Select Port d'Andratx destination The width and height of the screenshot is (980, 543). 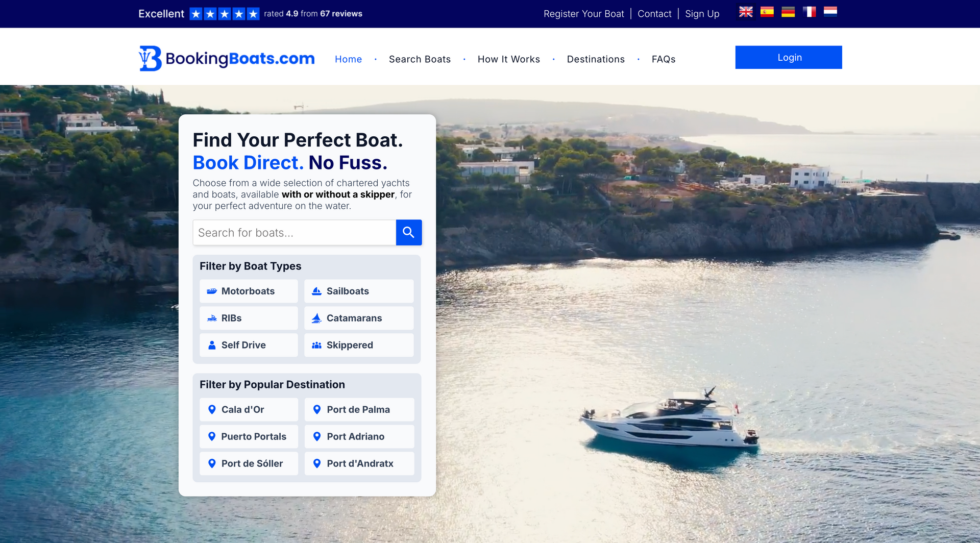359,463
